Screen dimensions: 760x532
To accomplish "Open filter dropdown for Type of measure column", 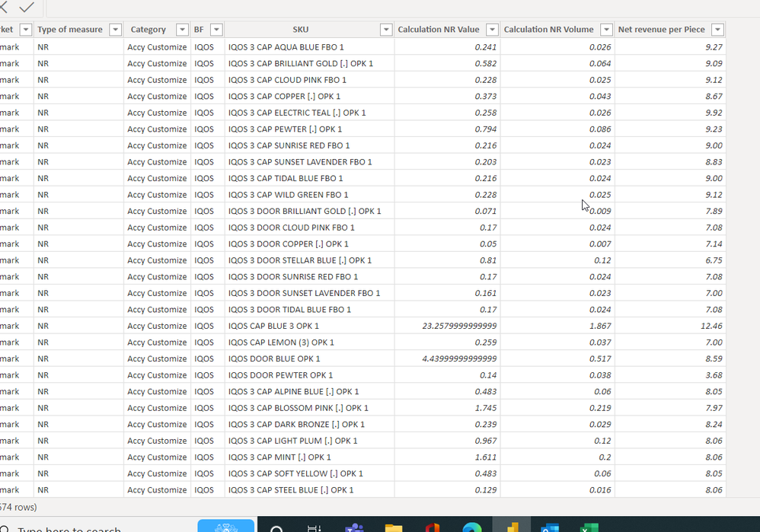I will point(115,30).
